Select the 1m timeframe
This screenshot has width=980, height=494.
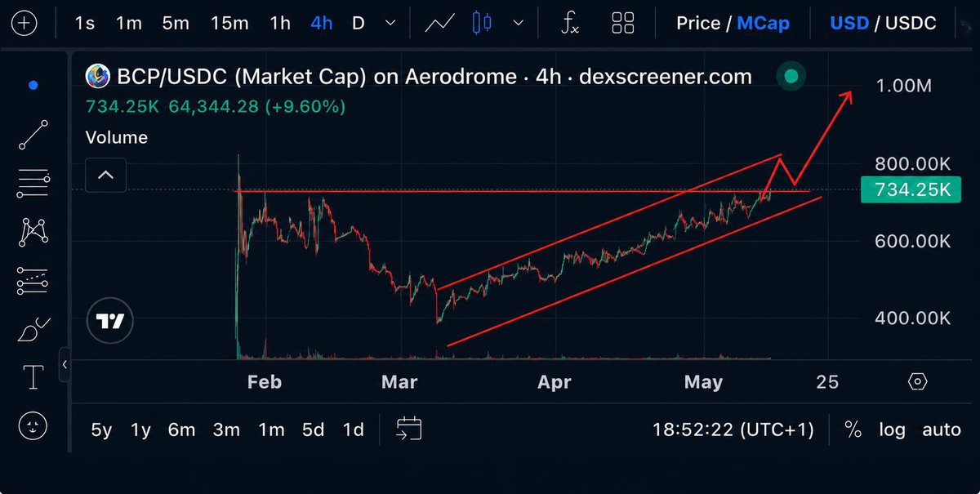click(129, 23)
